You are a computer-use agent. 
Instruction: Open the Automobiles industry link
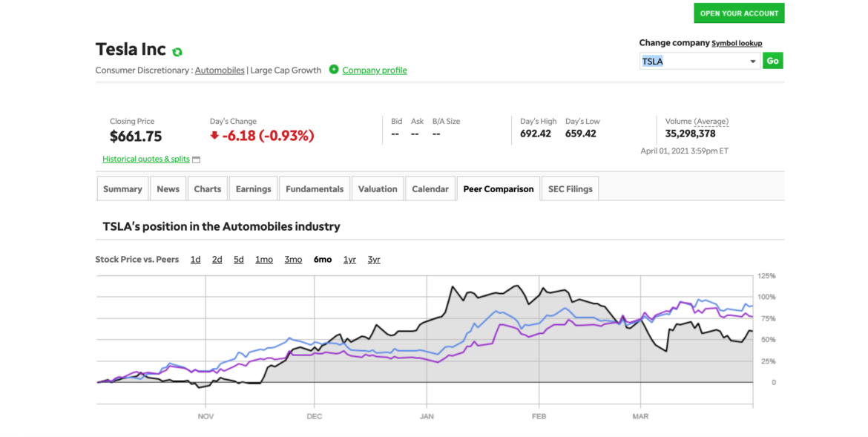pos(219,70)
